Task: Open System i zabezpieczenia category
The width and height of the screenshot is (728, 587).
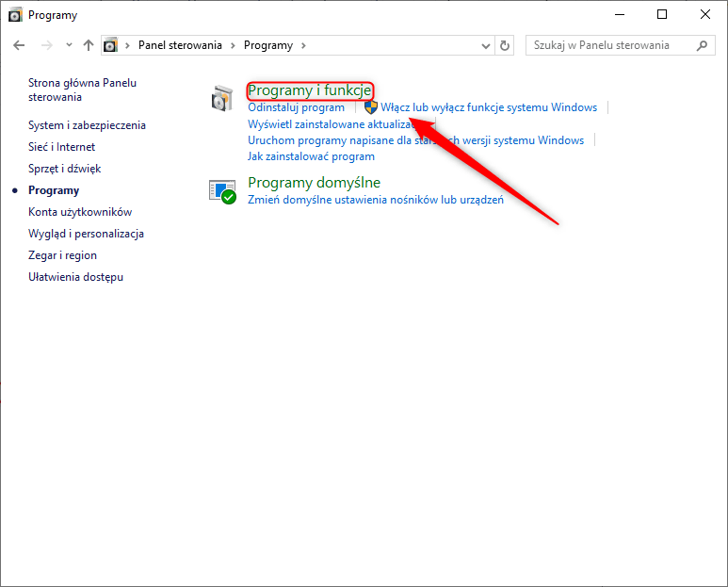Action: (87, 125)
